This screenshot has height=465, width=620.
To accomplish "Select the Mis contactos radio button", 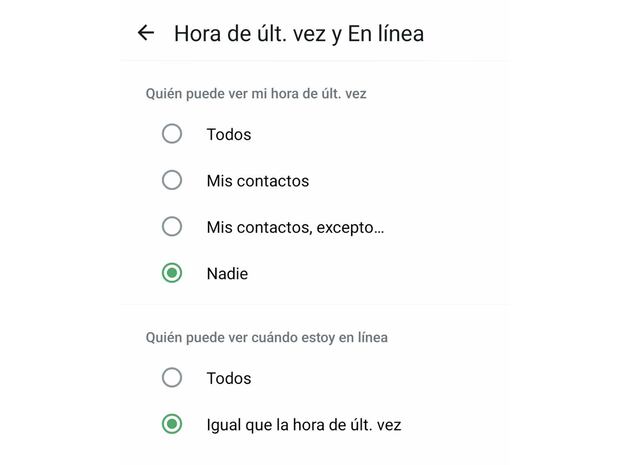I will 172,181.
